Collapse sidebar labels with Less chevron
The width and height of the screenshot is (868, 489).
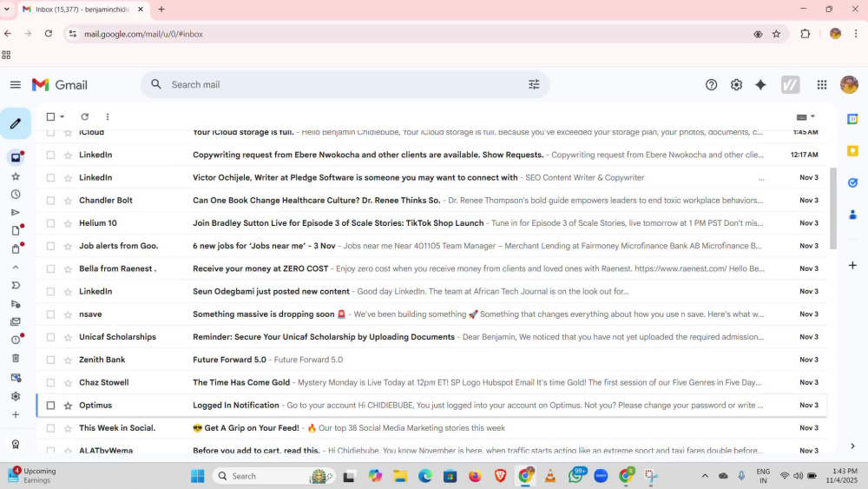tap(16, 268)
